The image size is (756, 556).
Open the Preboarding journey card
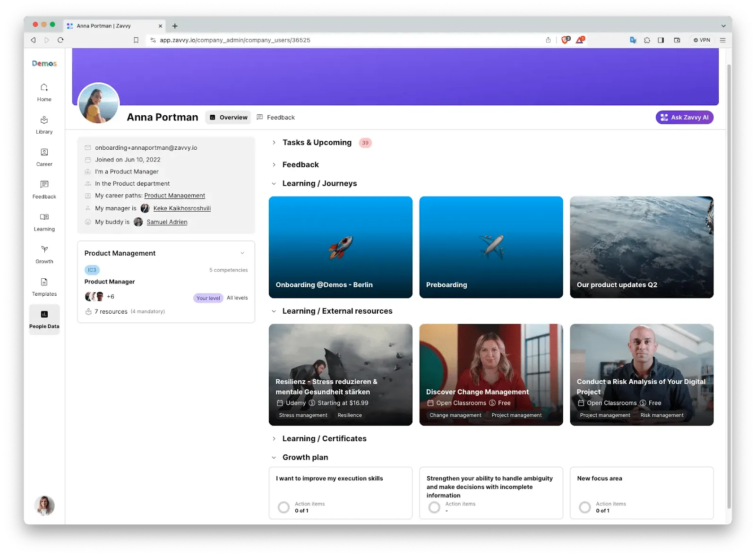tap(491, 247)
